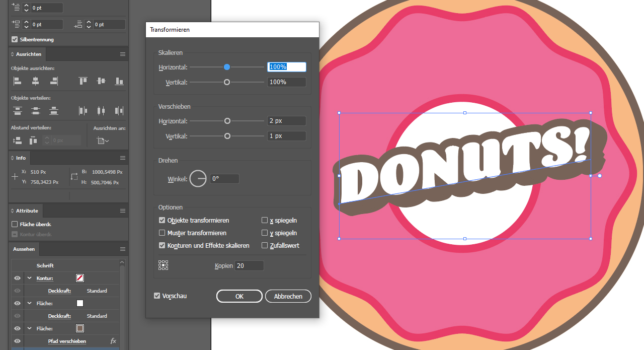Toggle the Vorschau preview checkbox
This screenshot has height=350, width=644.
click(x=157, y=296)
